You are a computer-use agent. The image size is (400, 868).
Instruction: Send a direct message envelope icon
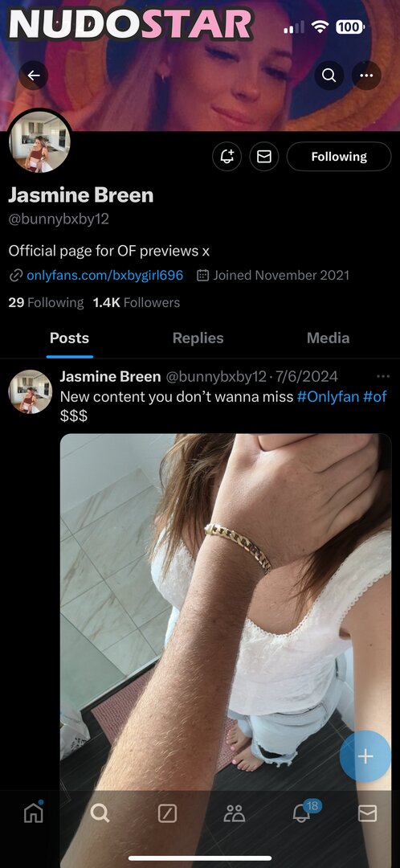264,157
